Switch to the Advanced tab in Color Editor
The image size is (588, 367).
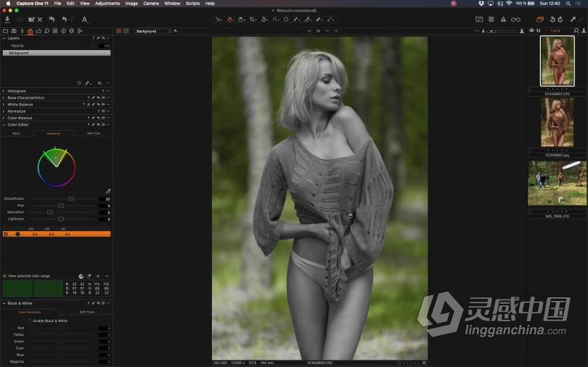54,134
